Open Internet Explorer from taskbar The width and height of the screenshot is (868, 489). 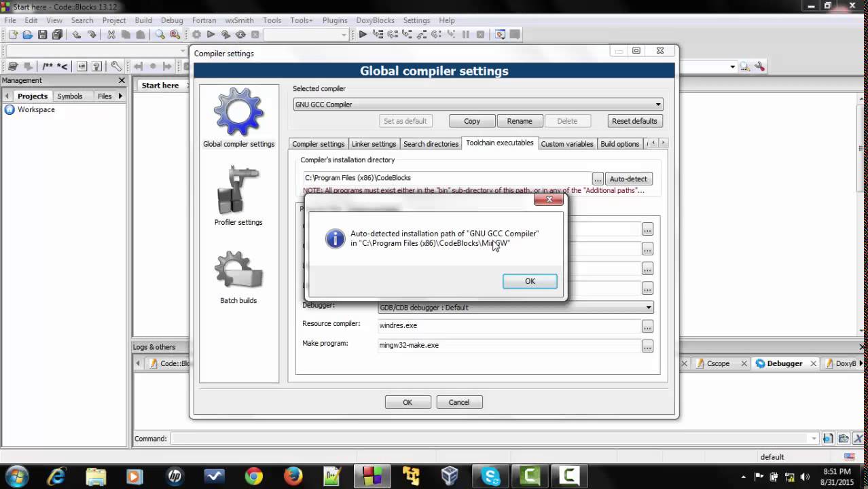56,477
